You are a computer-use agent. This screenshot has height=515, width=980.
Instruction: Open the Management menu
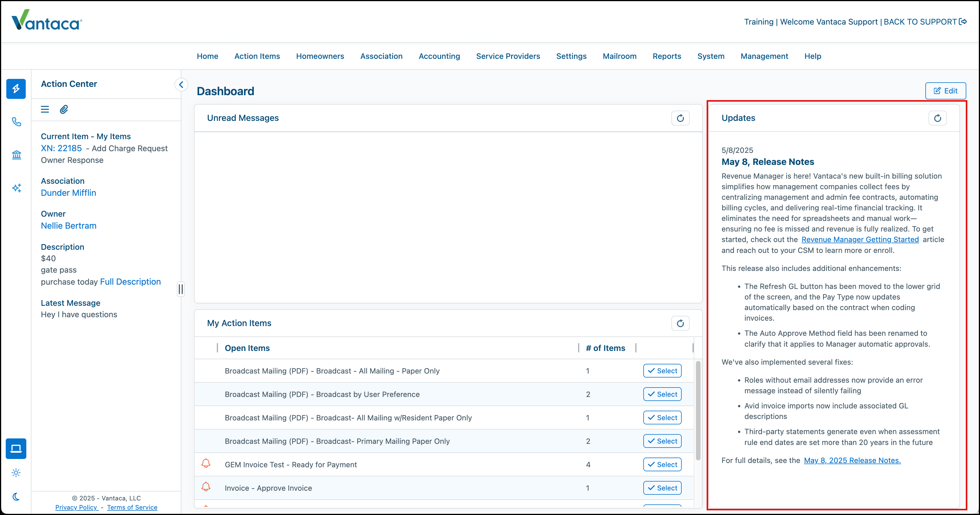coord(764,56)
